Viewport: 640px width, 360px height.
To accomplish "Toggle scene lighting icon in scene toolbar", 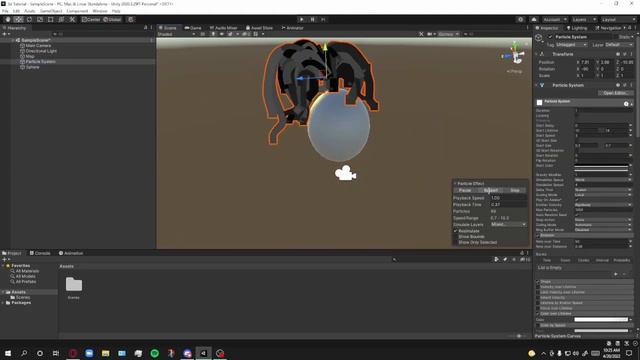I will point(213,34).
